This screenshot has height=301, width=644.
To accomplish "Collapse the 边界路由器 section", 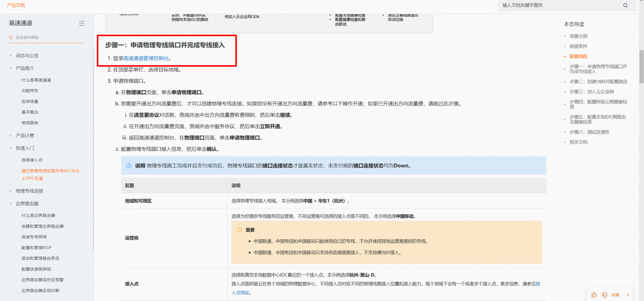I will [11, 204].
